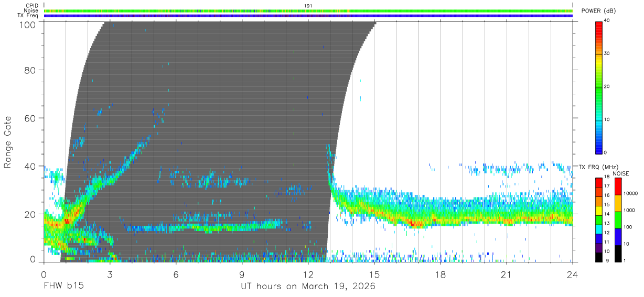Click the CPID label at top left
The width and height of the screenshot is (644, 297).
[x=31, y=6]
